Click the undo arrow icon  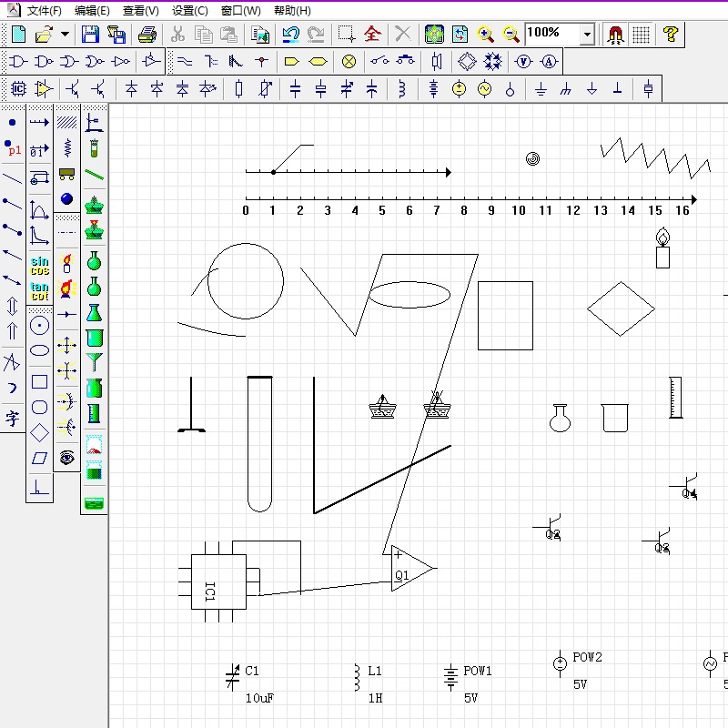coord(291,35)
